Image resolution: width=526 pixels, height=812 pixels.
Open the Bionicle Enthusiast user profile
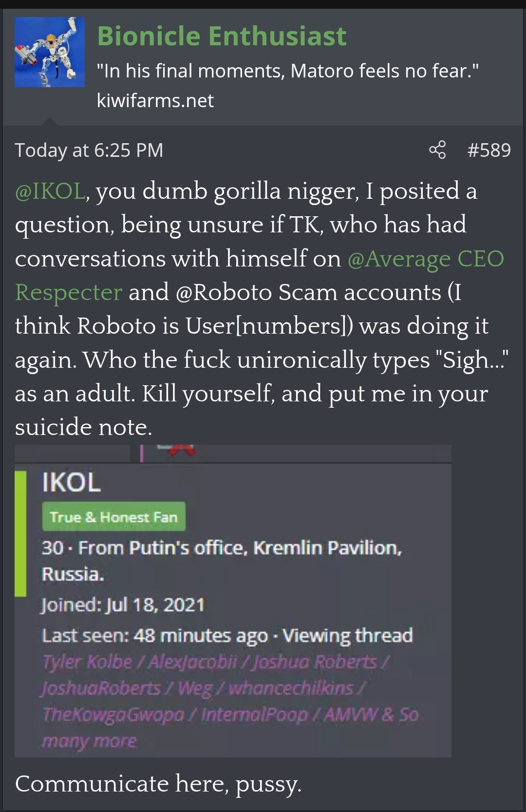(222, 36)
